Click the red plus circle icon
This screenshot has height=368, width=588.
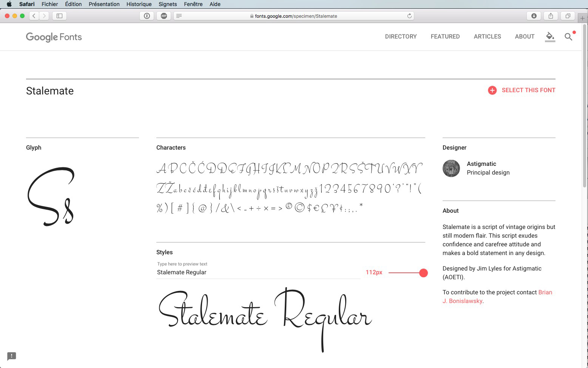(x=492, y=90)
